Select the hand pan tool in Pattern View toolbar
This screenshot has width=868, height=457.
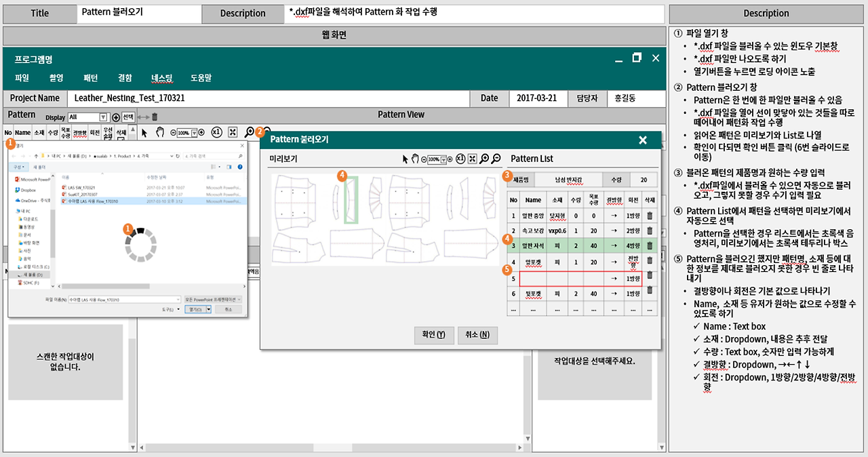pos(160,132)
